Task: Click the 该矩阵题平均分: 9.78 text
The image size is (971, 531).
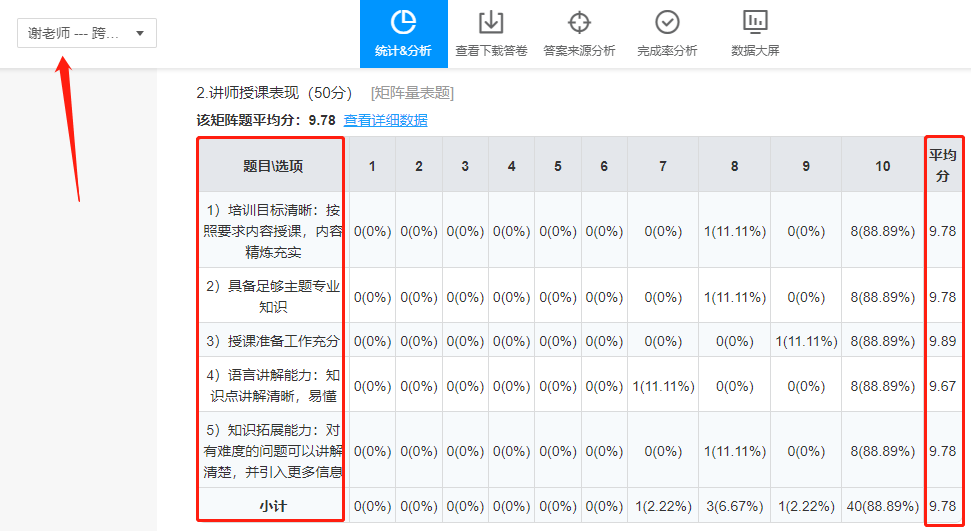Action: pyautogui.click(x=266, y=120)
